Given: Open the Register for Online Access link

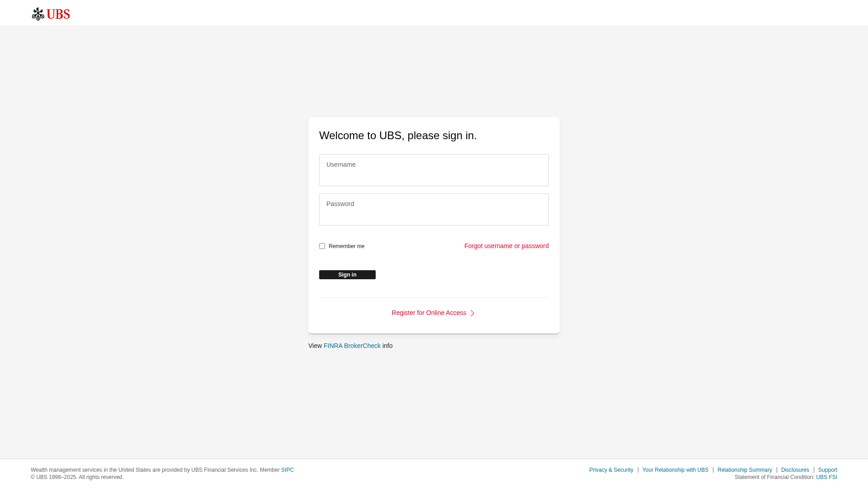Looking at the screenshot, I should coord(429,313).
